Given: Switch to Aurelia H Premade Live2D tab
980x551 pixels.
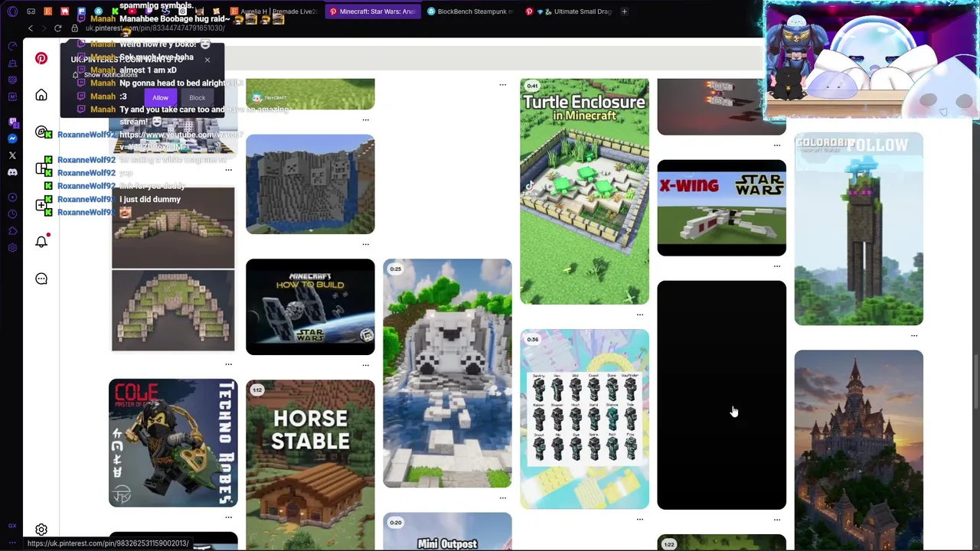Looking at the screenshot, I should (x=275, y=11).
